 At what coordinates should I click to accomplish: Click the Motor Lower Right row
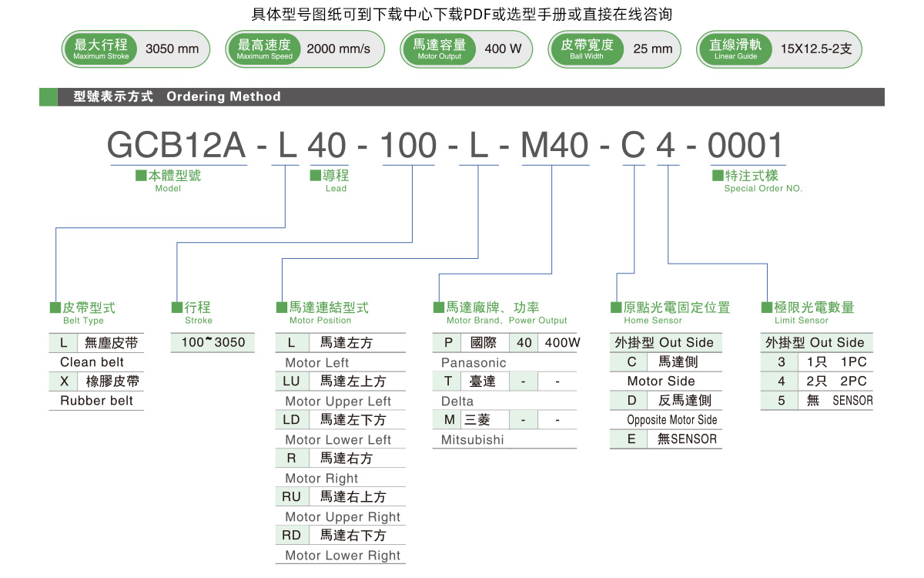click(x=340, y=555)
